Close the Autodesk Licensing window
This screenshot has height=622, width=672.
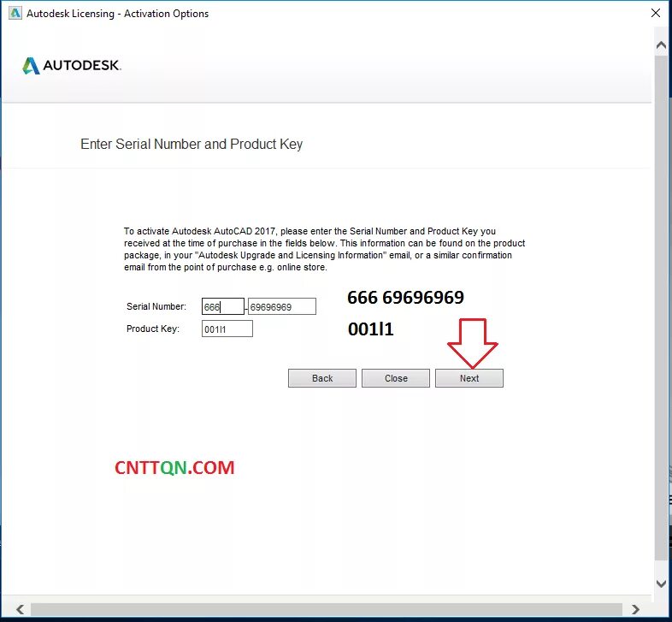pos(655,13)
